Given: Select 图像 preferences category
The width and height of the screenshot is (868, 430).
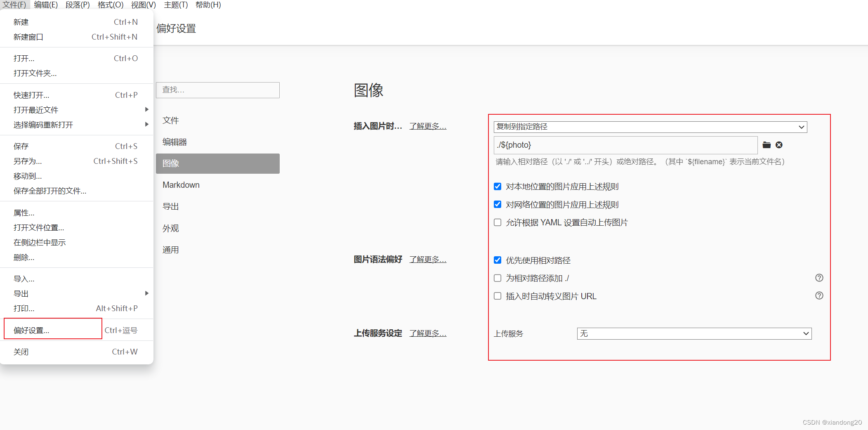Looking at the screenshot, I should pyautogui.click(x=218, y=163).
